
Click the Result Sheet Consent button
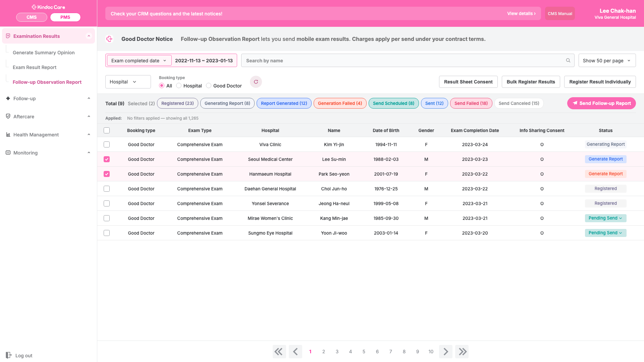tap(468, 82)
